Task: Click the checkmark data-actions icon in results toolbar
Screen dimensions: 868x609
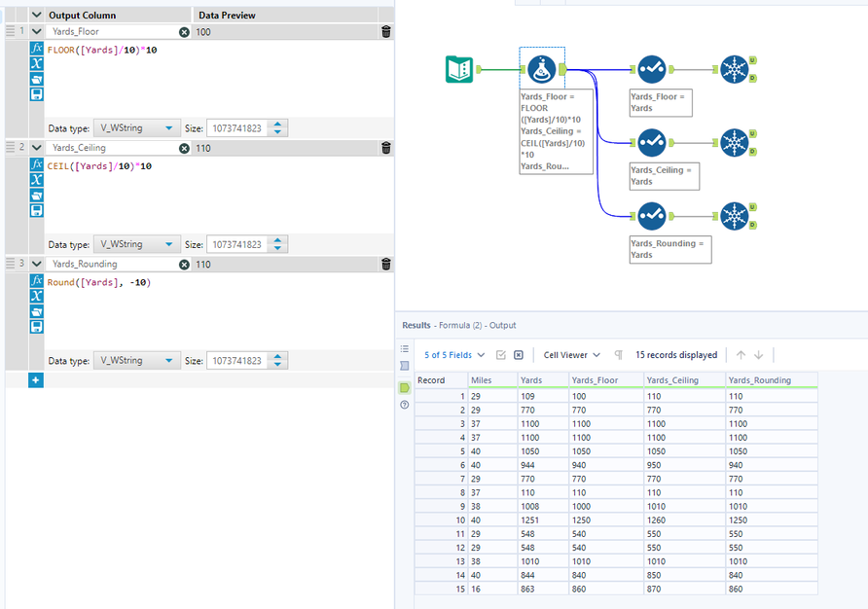Action: point(501,355)
